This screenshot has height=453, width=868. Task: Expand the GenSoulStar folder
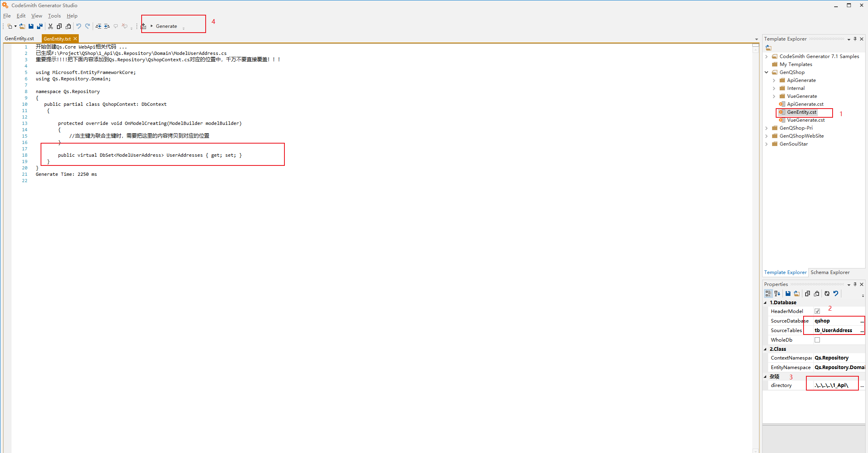coord(767,144)
